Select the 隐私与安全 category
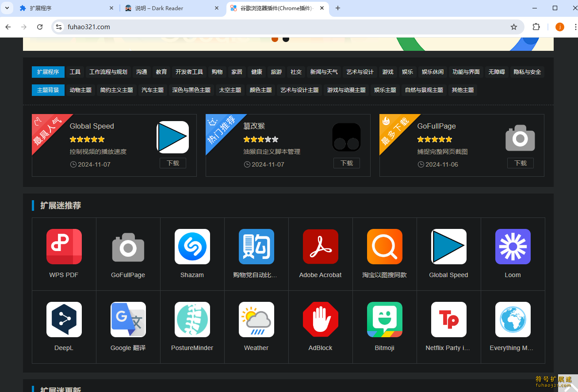This screenshot has height=392, width=578. coord(527,72)
